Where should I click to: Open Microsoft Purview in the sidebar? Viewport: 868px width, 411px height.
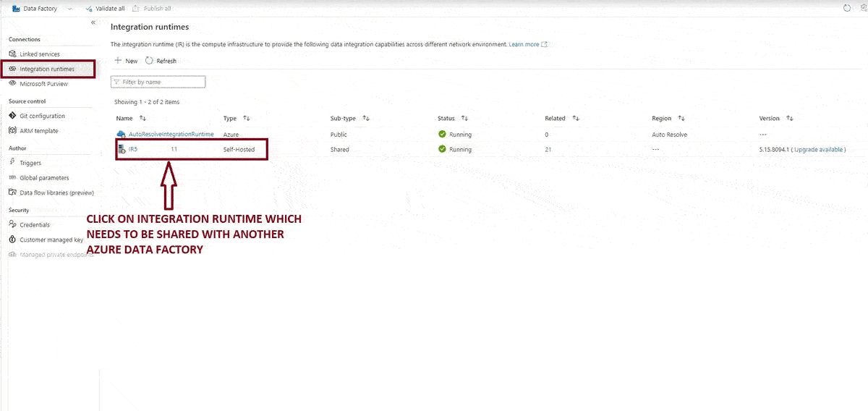tap(43, 84)
